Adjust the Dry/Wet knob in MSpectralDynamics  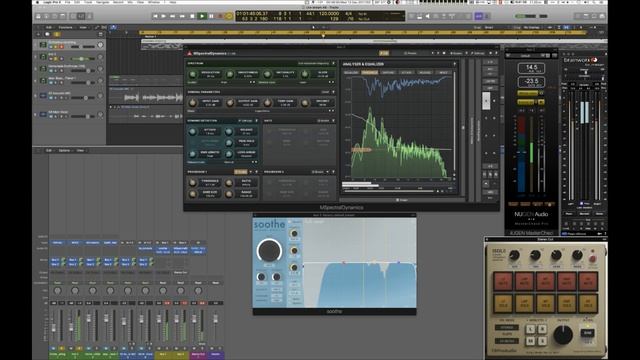tap(304, 103)
